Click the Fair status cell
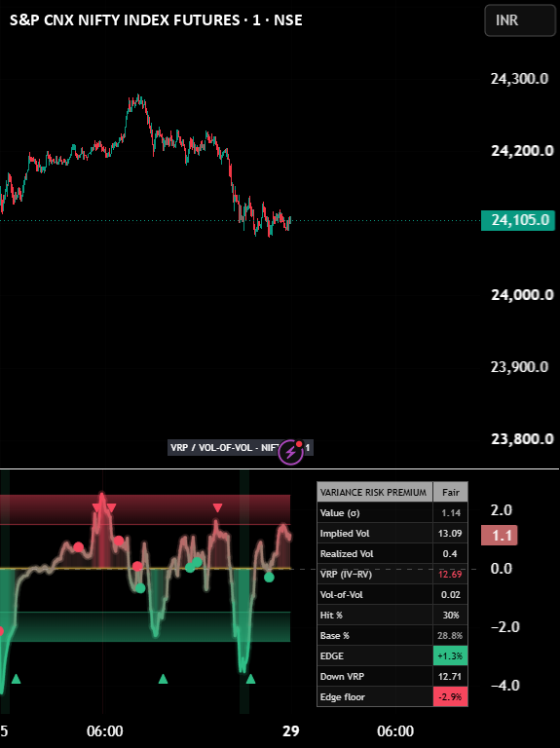The width and height of the screenshot is (560, 748). click(450, 492)
